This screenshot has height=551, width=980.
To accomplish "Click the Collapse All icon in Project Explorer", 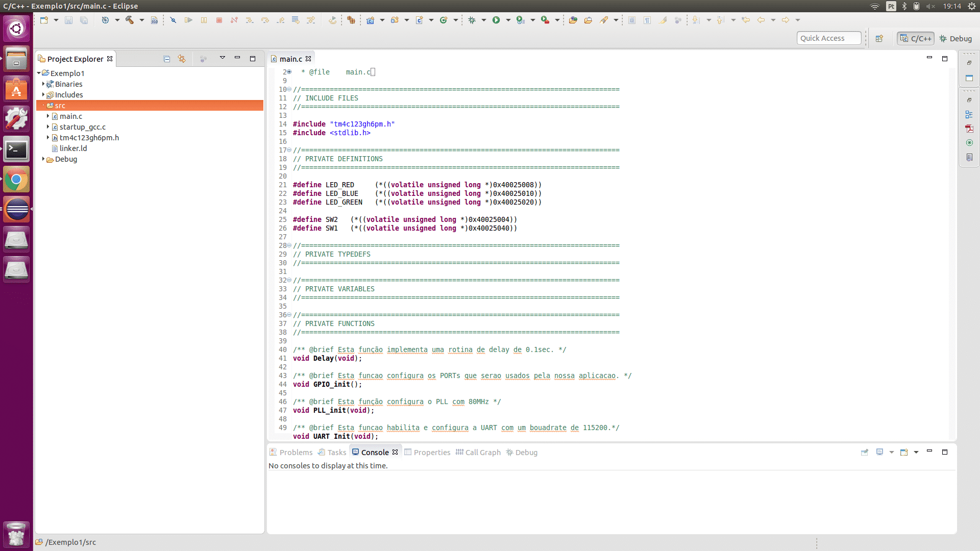I will click(x=167, y=59).
